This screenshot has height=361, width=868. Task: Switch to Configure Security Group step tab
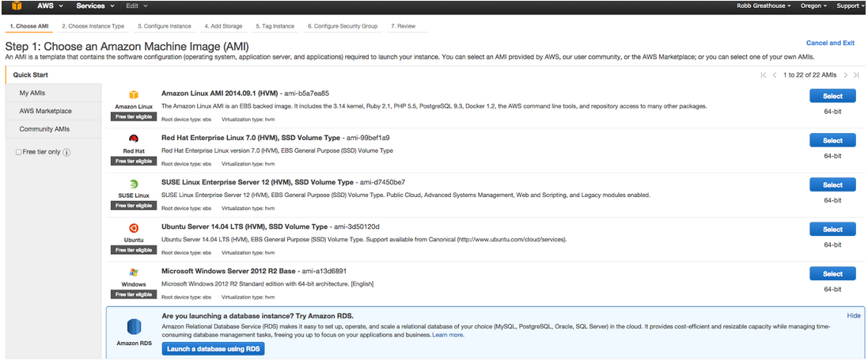pos(343,26)
